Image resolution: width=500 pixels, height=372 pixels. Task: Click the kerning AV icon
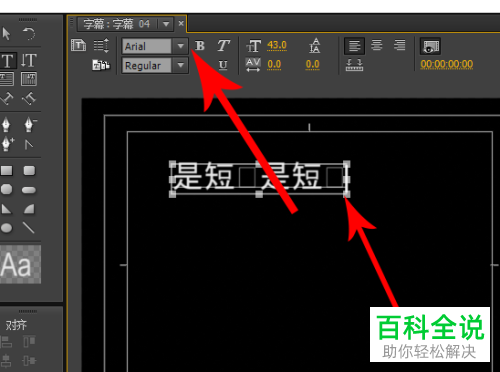(x=253, y=65)
